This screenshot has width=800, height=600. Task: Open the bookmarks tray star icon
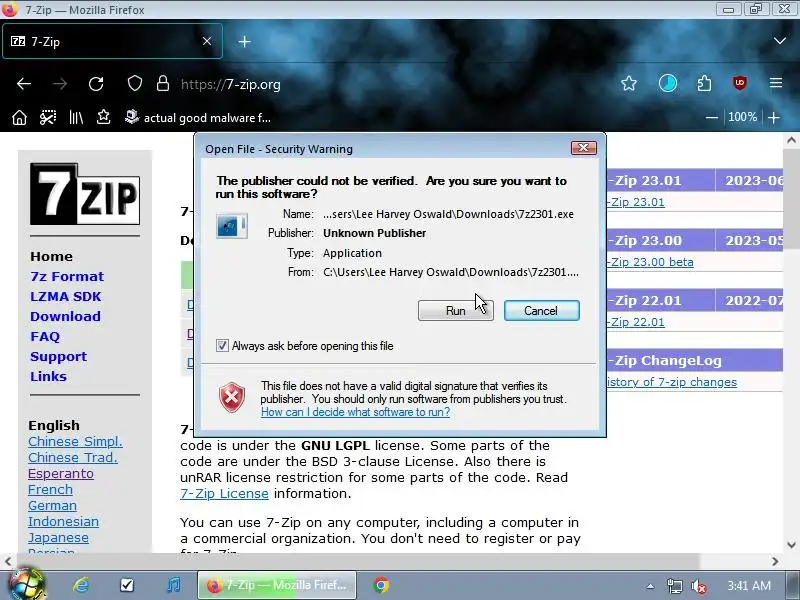pyautogui.click(x=104, y=117)
